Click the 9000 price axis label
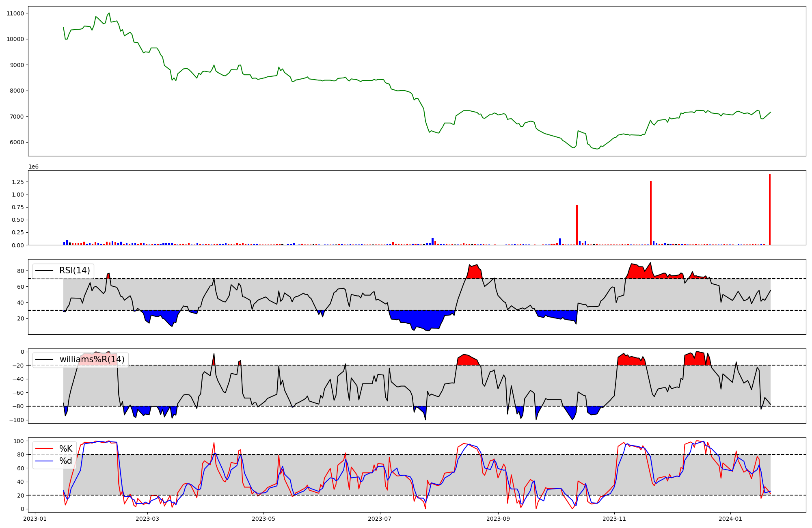The height and width of the screenshot is (528, 812). [x=17, y=65]
